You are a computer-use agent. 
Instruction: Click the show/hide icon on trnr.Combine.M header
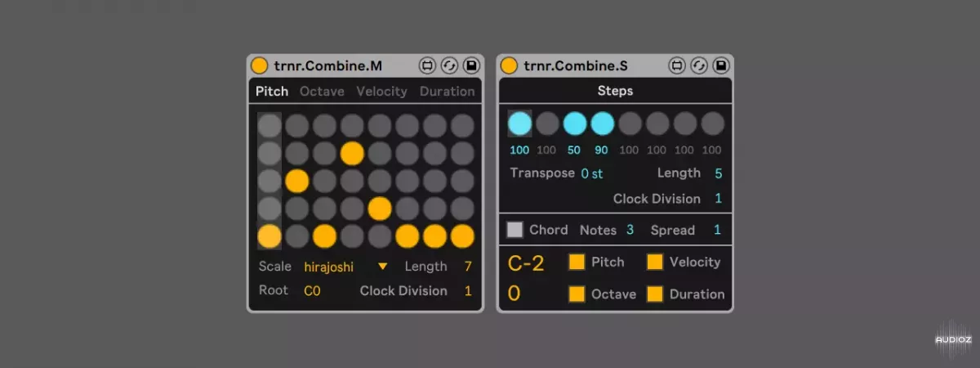(x=427, y=65)
